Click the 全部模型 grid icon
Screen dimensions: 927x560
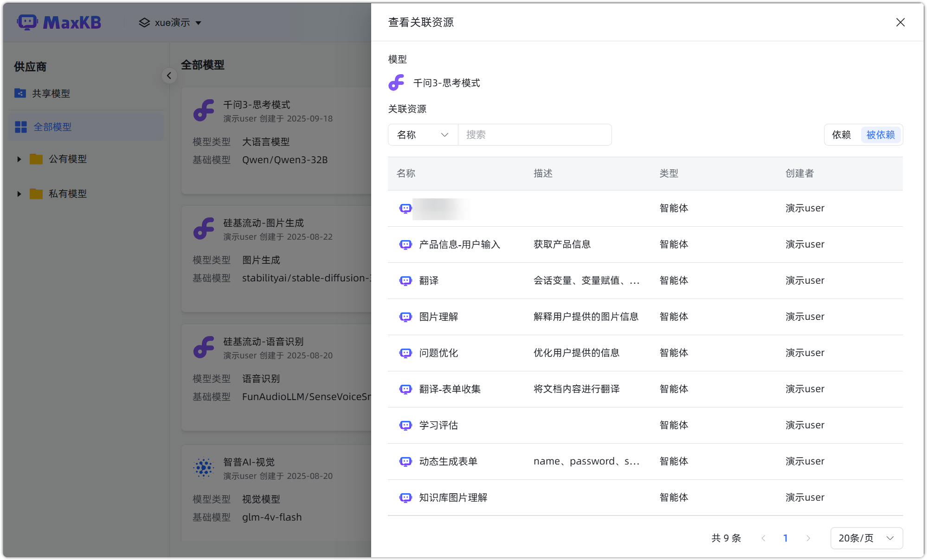21,127
